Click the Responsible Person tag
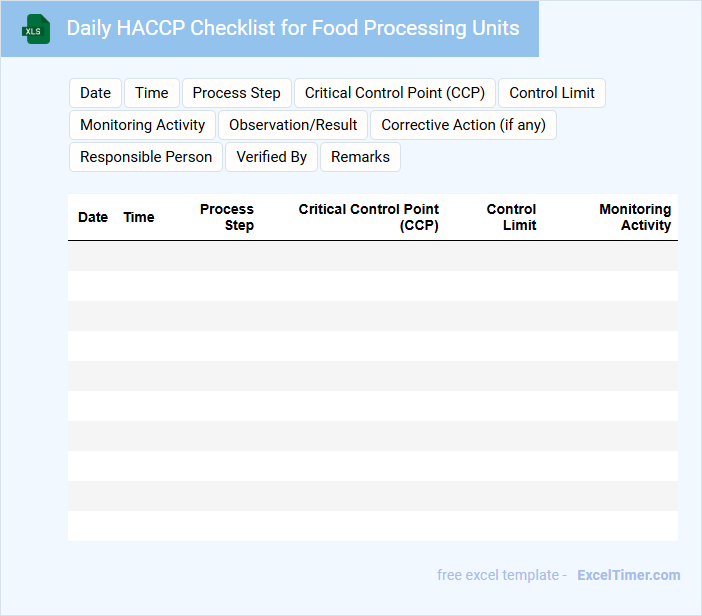 point(146,157)
